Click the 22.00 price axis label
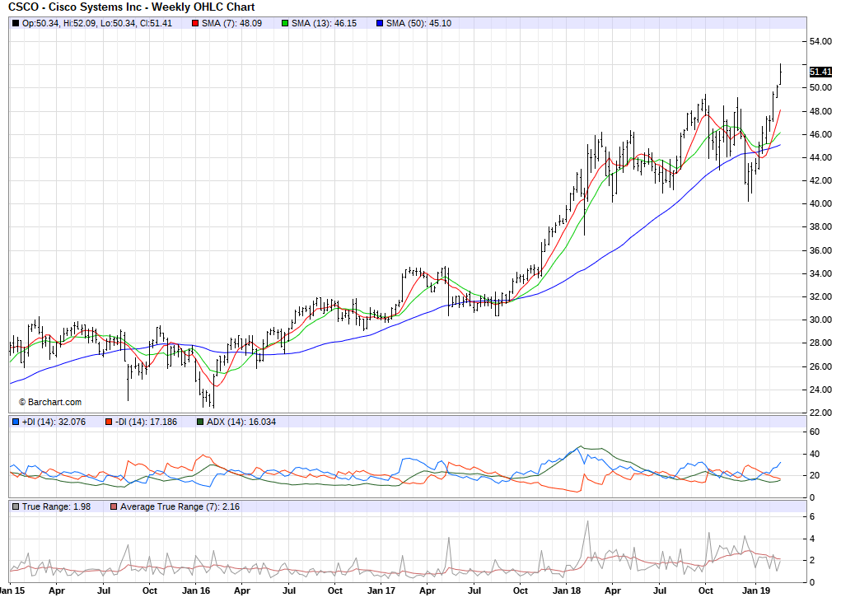 pyautogui.click(x=820, y=413)
